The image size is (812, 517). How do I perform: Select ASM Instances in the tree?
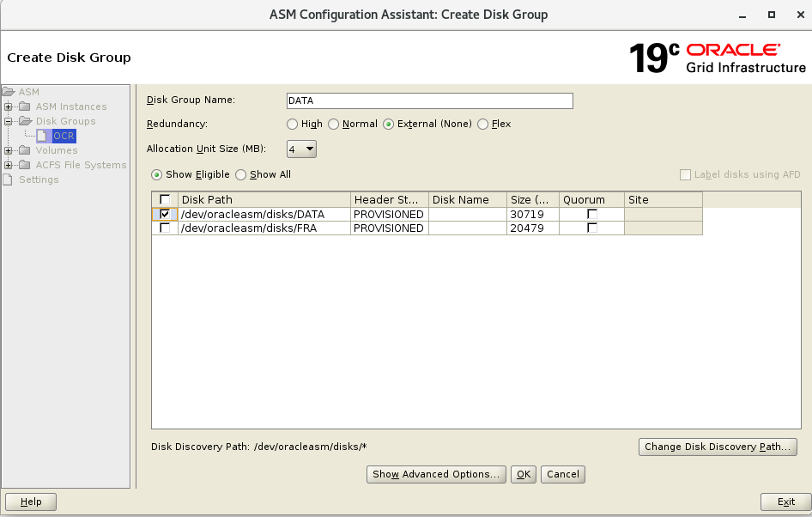point(71,106)
